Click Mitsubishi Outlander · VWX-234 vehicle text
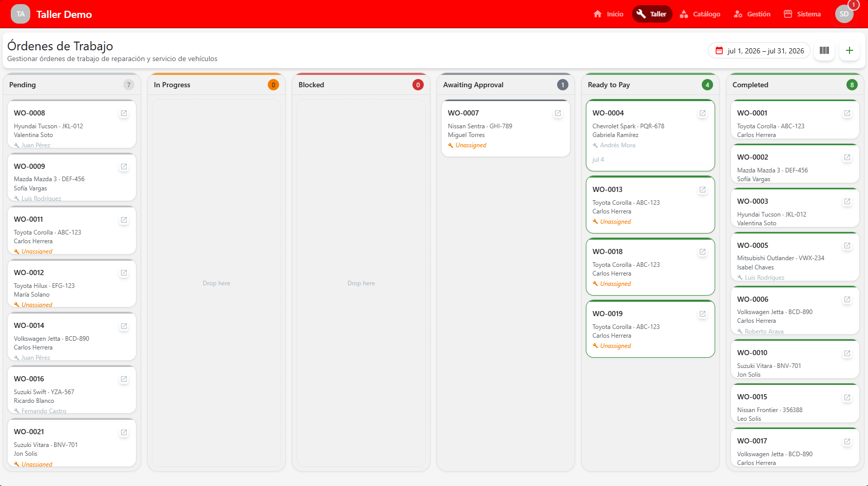 pyautogui.click(x=781, y=258)
